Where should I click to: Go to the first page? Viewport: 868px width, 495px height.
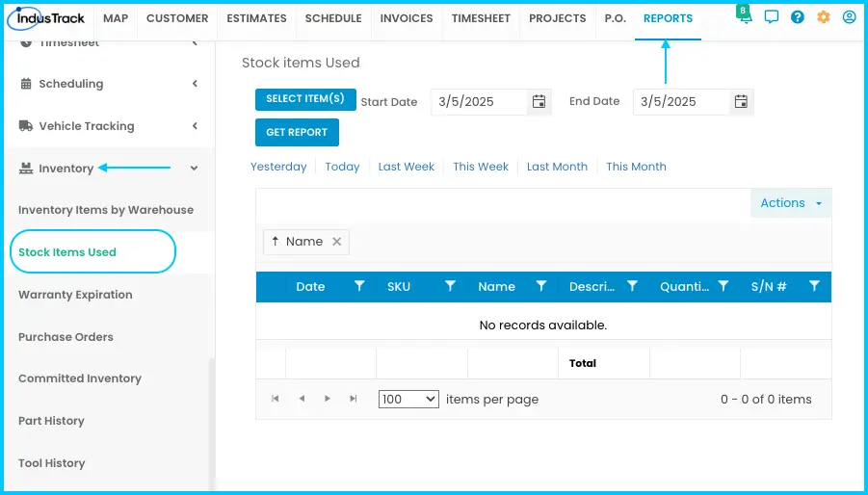click(x=276, y=399)
